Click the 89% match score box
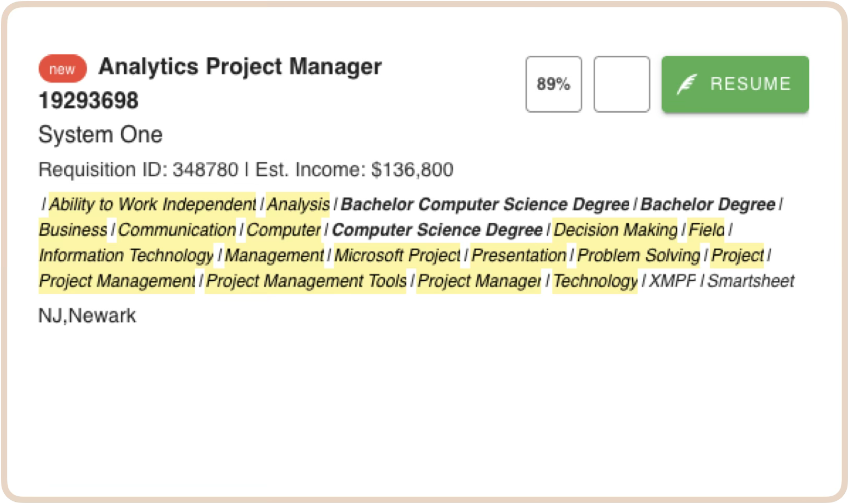The height and width of the screenshot is (504, 849). click(x=553, y=84)
